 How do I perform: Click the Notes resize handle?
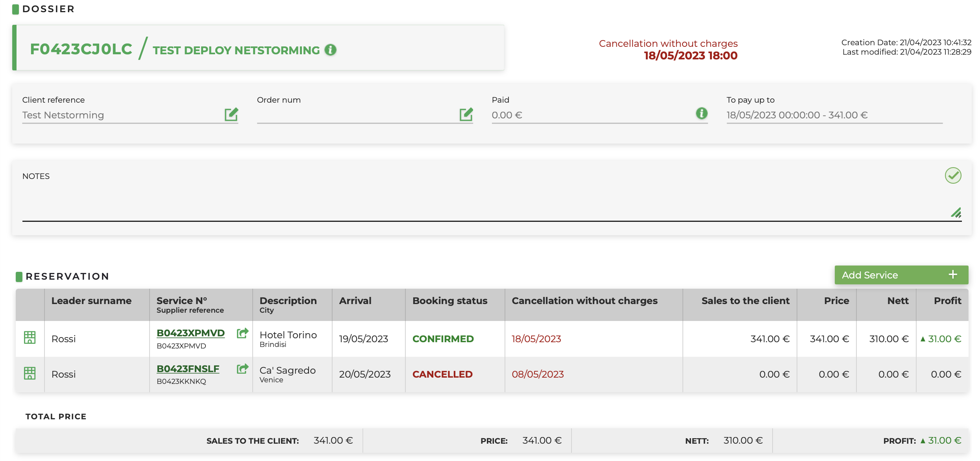pos(956,213)
